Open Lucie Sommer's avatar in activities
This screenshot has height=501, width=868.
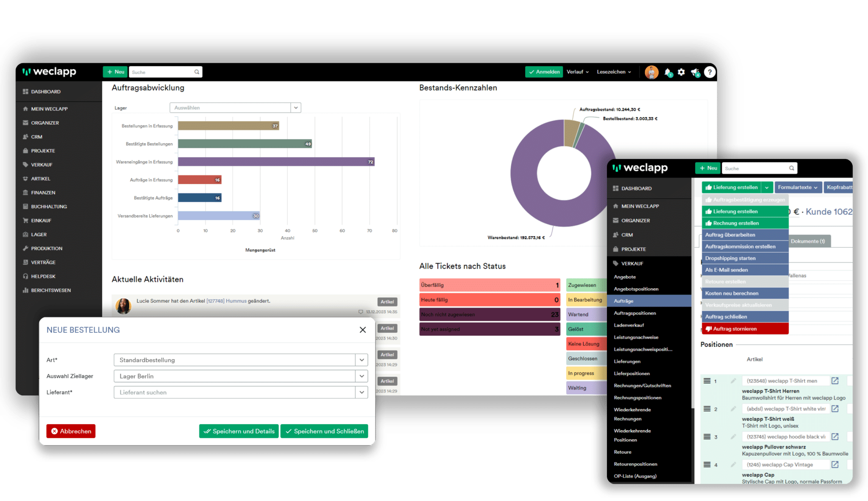(x=123, y=306)
